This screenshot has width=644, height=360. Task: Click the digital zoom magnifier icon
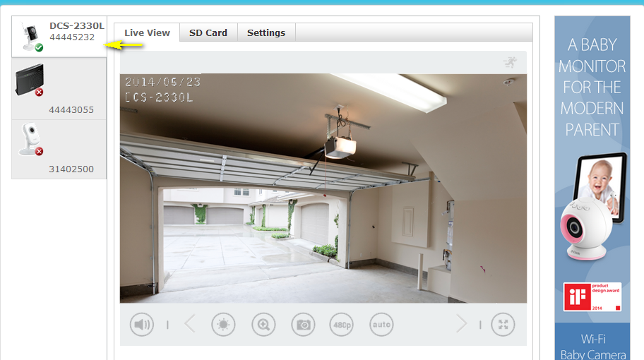[x=263, y=325]
